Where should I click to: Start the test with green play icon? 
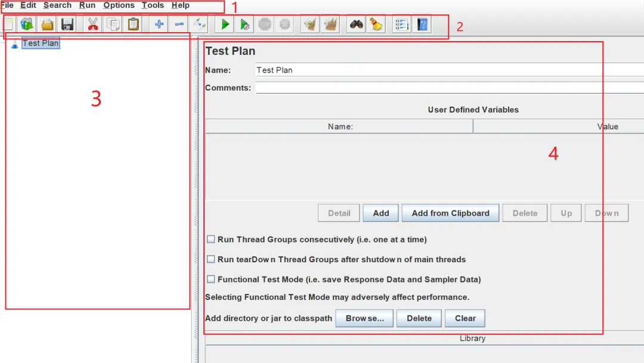(225, 24)
